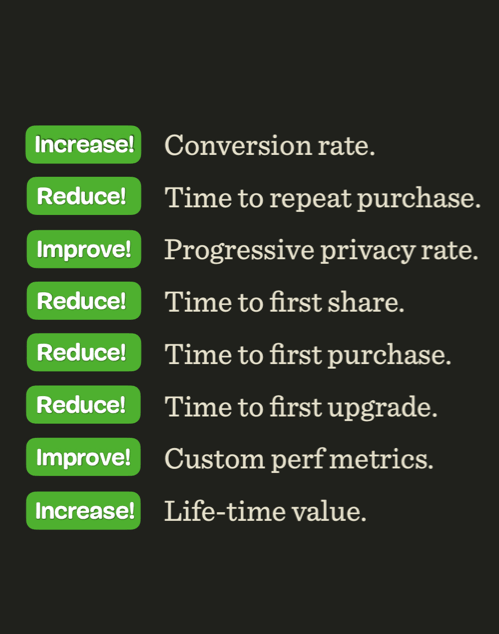
Task: Click the 'Progressive privacy rate.' text
Action: point(321,251)
